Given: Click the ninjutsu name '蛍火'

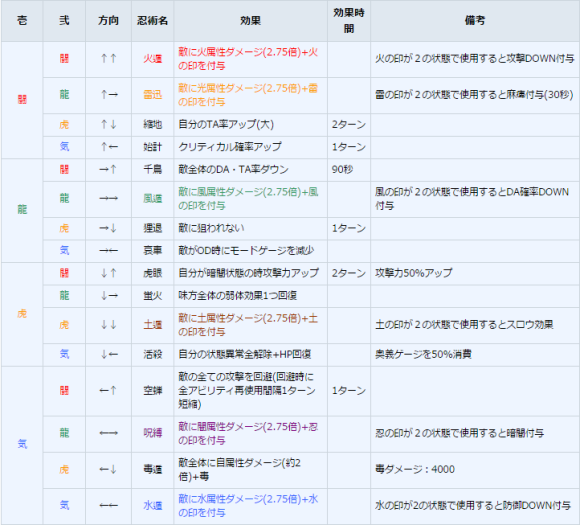Looking at the screenshot, I should coord(152,295).
